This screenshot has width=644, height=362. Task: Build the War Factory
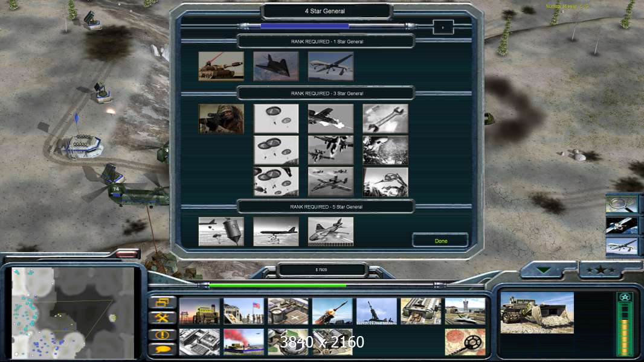(x=421, y=311)
